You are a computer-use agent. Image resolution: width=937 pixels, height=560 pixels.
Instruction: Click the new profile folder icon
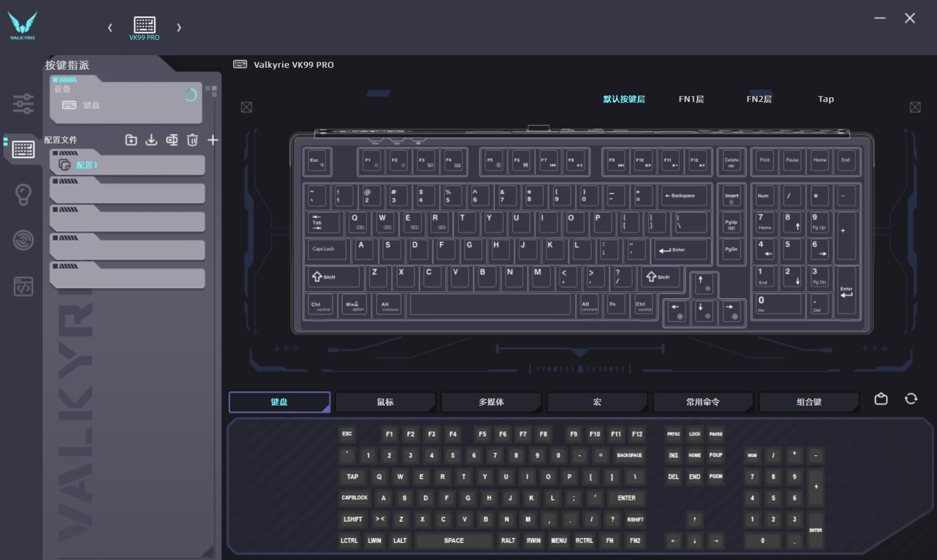click(x=131, y=140)
